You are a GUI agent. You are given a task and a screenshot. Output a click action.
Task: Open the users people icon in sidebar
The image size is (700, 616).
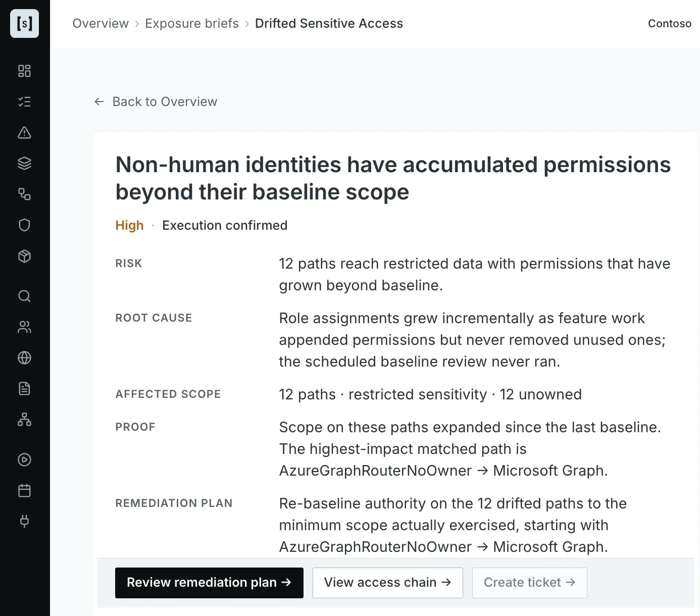coord(24,327)
